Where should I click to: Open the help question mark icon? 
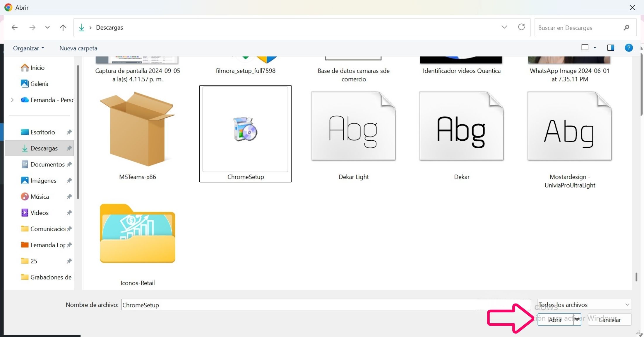pos(628,48)
